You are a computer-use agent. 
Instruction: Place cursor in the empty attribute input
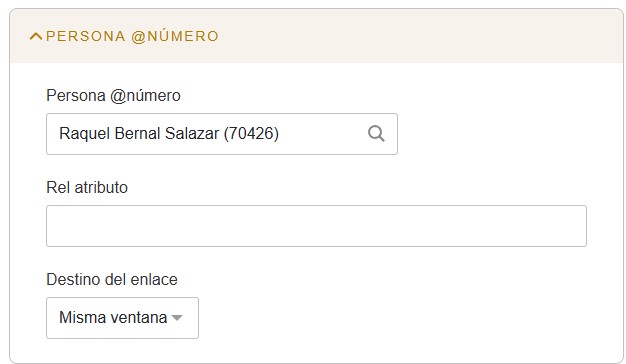[316, 226]
